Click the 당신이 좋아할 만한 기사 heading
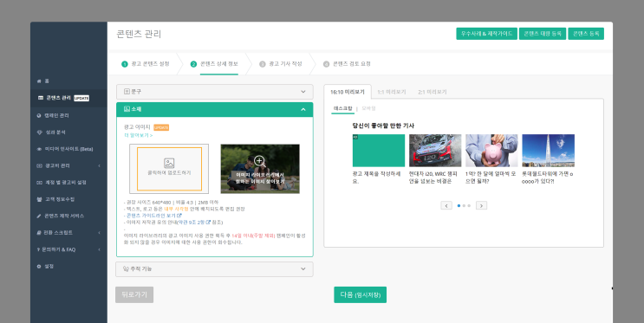The image size is (644, 323). [x=383, y=126]
